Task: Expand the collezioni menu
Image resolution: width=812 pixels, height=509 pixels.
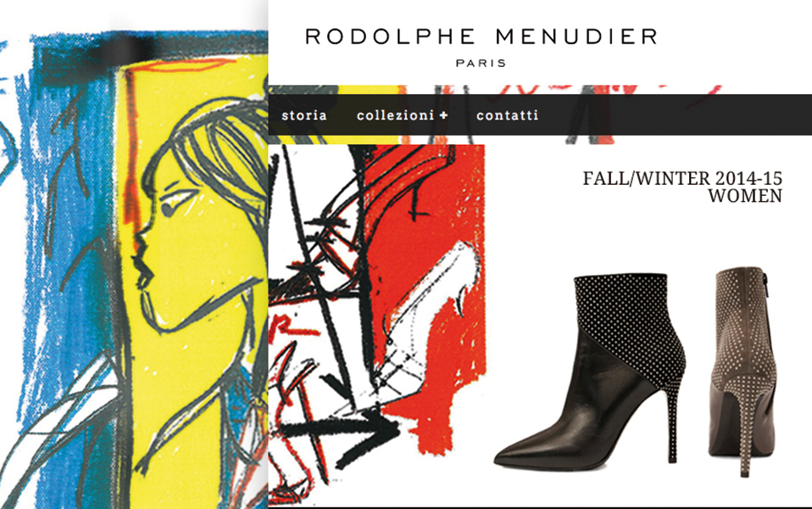Action: pyautogui.click(x=395, y=115)
